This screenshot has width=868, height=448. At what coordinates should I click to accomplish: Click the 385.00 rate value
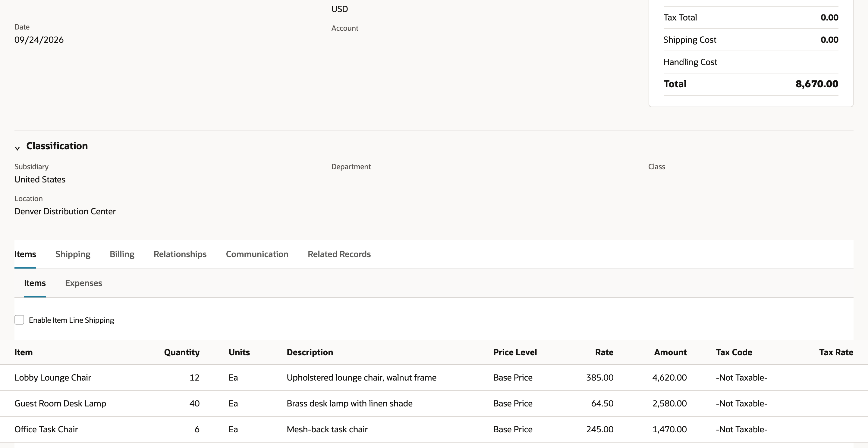[600, 378]
